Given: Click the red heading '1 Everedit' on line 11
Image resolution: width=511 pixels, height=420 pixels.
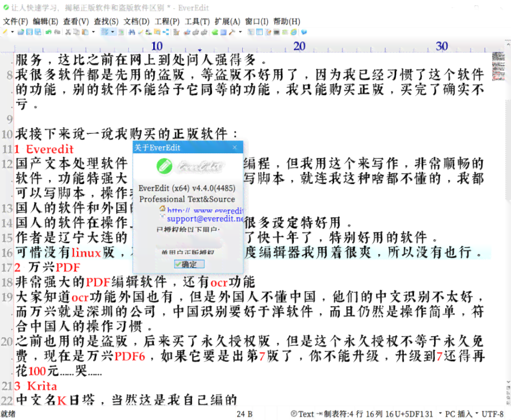Looking at the screenshot, I should click(x=44, y=149).
